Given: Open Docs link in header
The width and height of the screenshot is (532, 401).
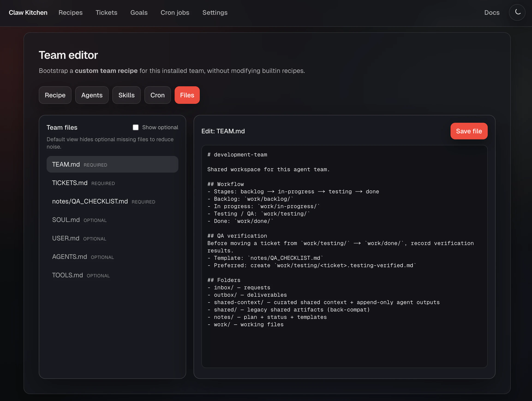Looking at the screenshot, I should pyautogui.click(x=492, y=12).
